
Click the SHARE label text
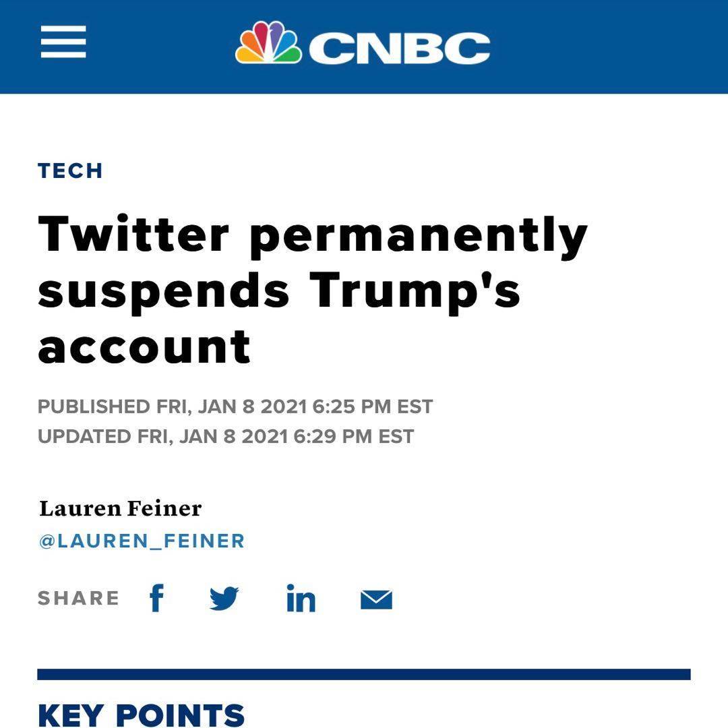coord(78,598)
